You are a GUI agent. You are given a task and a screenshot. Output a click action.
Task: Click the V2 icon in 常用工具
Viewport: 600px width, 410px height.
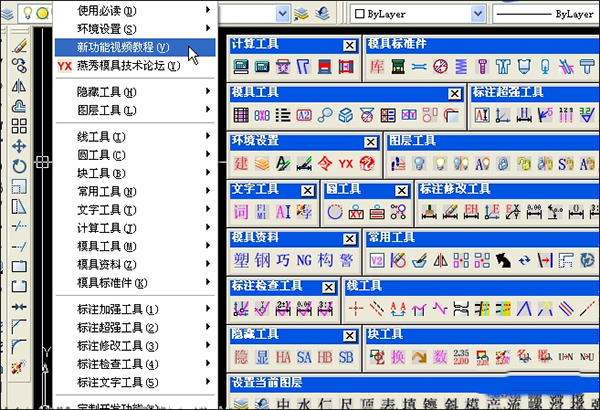coord(377,261)
